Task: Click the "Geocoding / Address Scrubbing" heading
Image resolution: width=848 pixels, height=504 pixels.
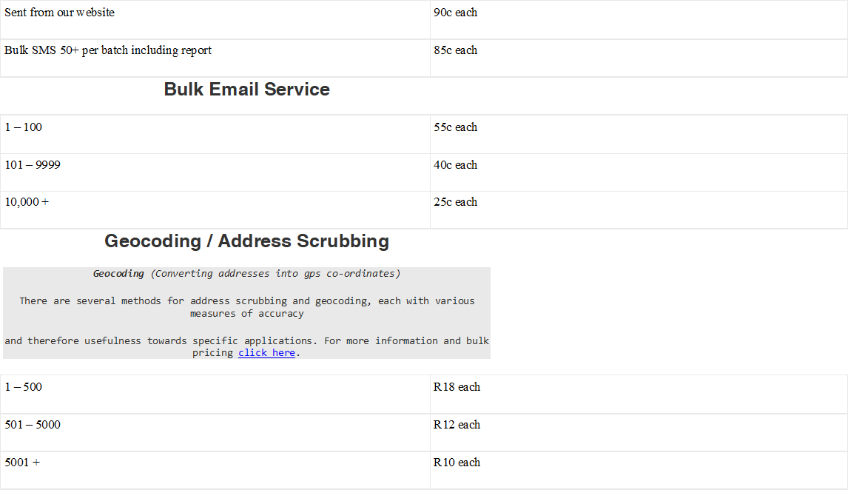Action: coord(246,241)
